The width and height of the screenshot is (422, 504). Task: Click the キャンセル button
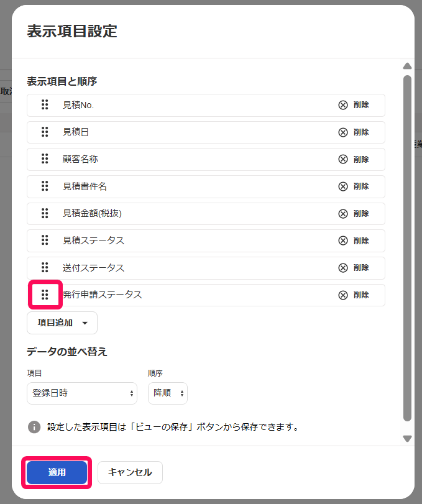coord(130,472)
